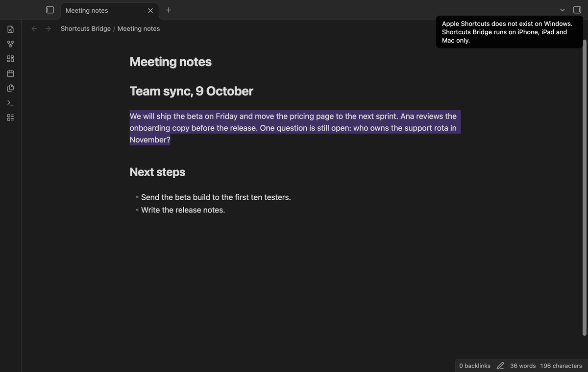The width and height of the screenshot is (588, 372).
Task: Open today's daily note calendar icon
Action: coord(10,73)
